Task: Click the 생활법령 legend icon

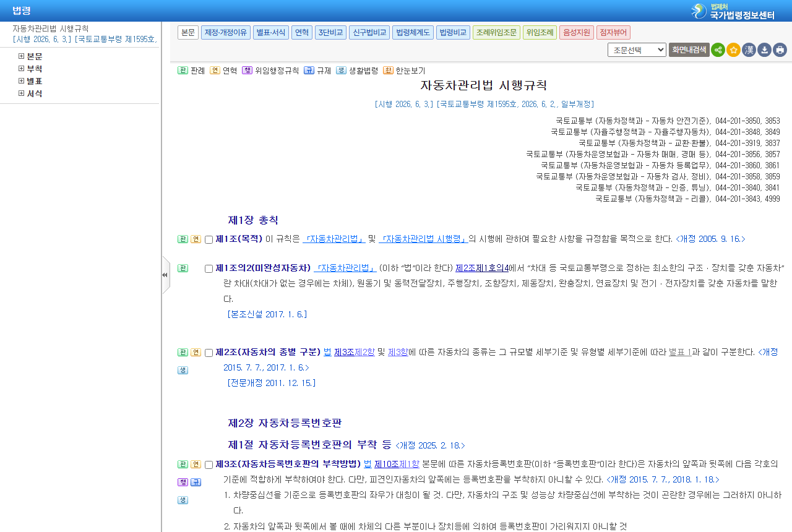Action: (x=341, y=71)
